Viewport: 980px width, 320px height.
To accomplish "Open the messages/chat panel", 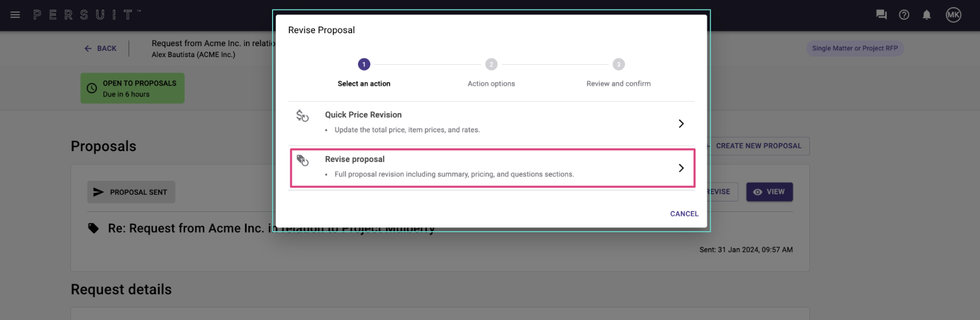I will pos(881,15).
